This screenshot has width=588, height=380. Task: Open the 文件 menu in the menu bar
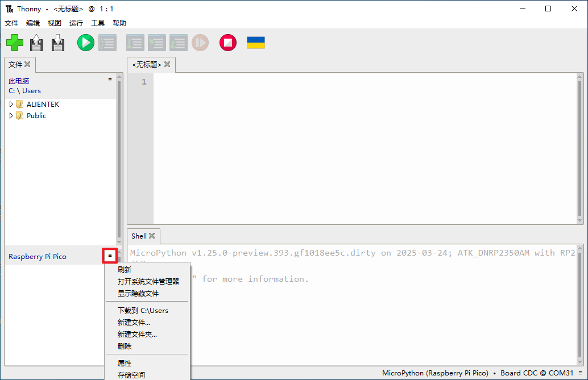click(x=11, y=23)
